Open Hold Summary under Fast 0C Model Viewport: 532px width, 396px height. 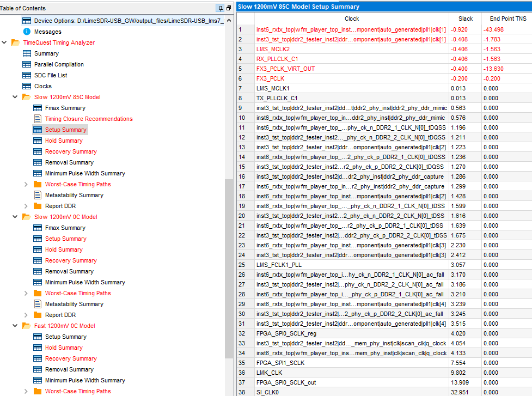(64, 348)
